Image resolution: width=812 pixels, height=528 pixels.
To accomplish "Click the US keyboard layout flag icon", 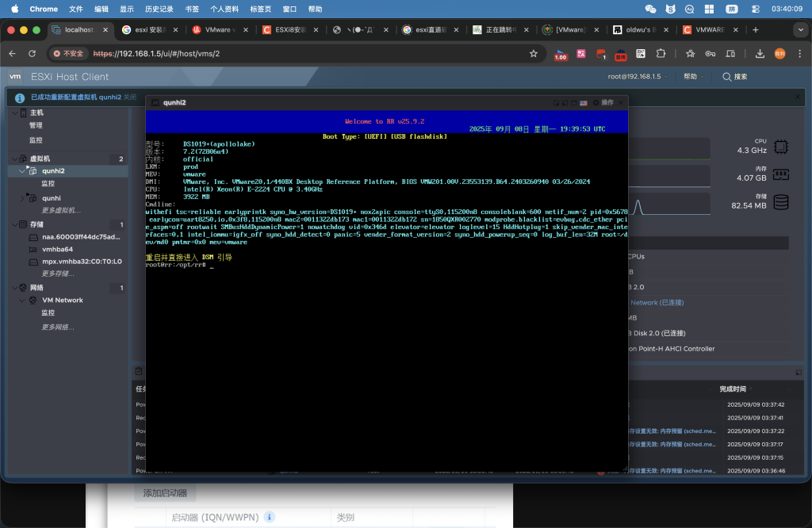I will pyautogui.click(x=584, y=103).
